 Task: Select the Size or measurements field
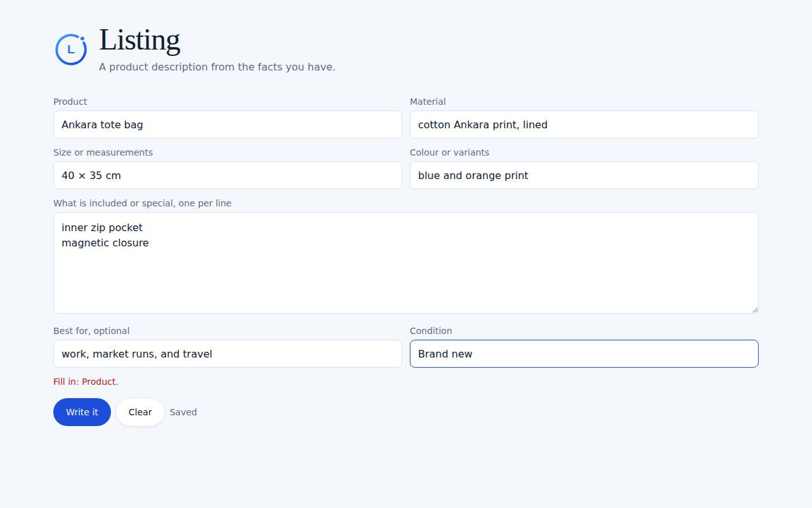click(228, 175)
